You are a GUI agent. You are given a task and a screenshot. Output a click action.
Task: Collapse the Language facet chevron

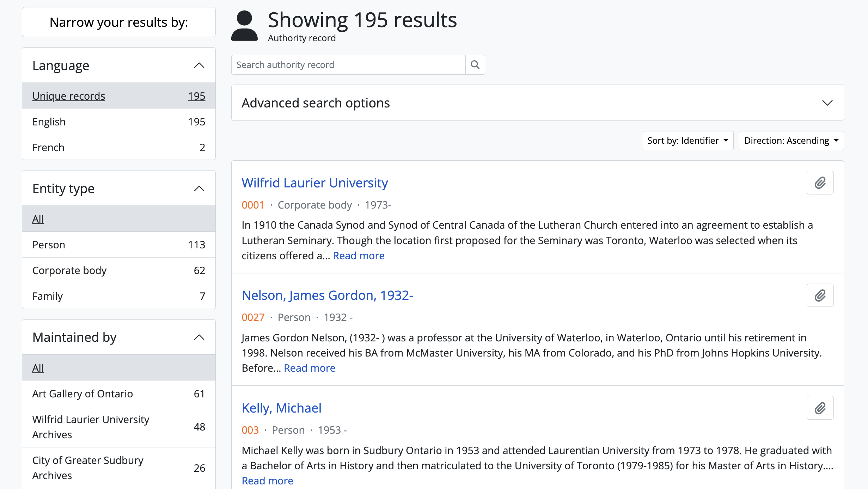pos(199,66)
